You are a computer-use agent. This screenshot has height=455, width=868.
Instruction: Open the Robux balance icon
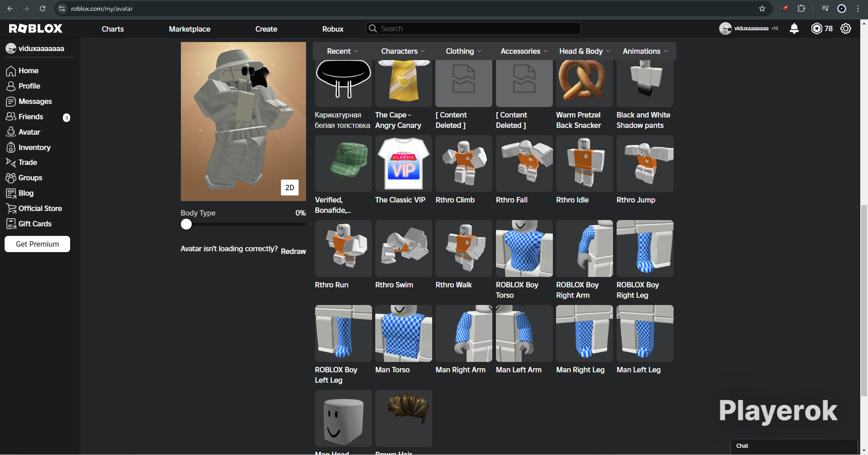click(x=817, y=29)
